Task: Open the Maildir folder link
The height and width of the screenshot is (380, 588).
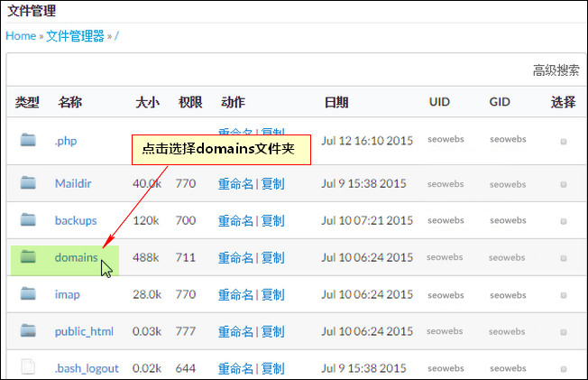Action: click(x=73, y=183)
